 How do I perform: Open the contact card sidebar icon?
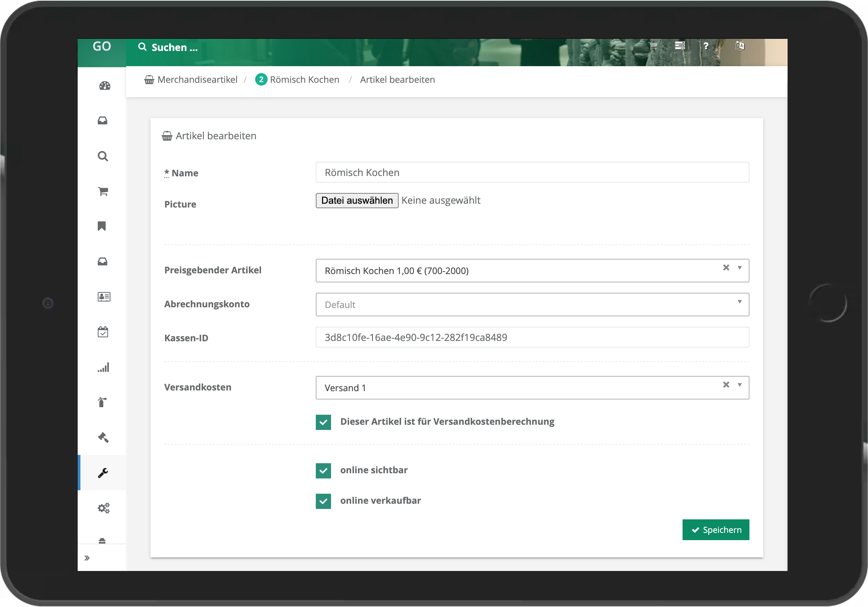(x=104, y=297)
